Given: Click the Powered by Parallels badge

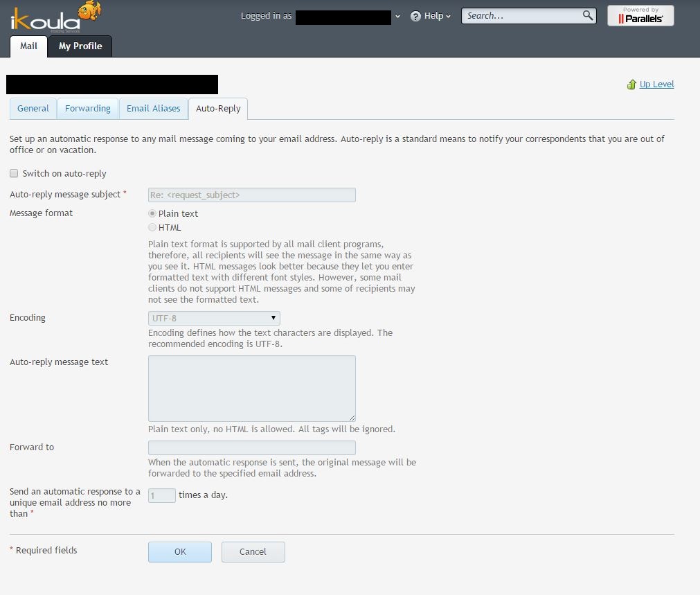Looking at the screenshot, I should coord(640,16).
